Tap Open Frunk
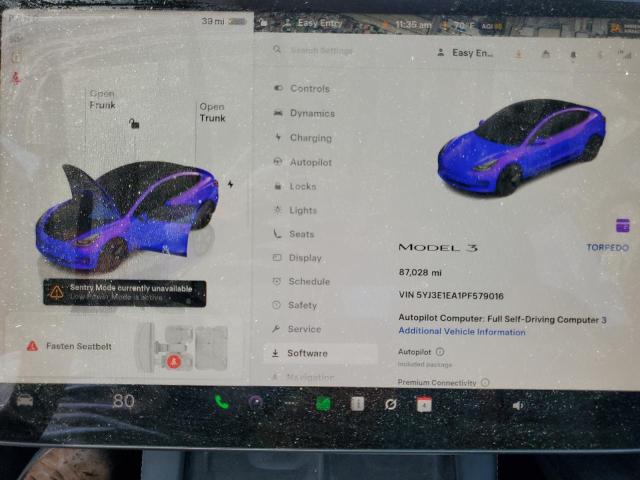The height and width of the screenshot is (480, 640). pyautogui.click(x=102, y=99)
